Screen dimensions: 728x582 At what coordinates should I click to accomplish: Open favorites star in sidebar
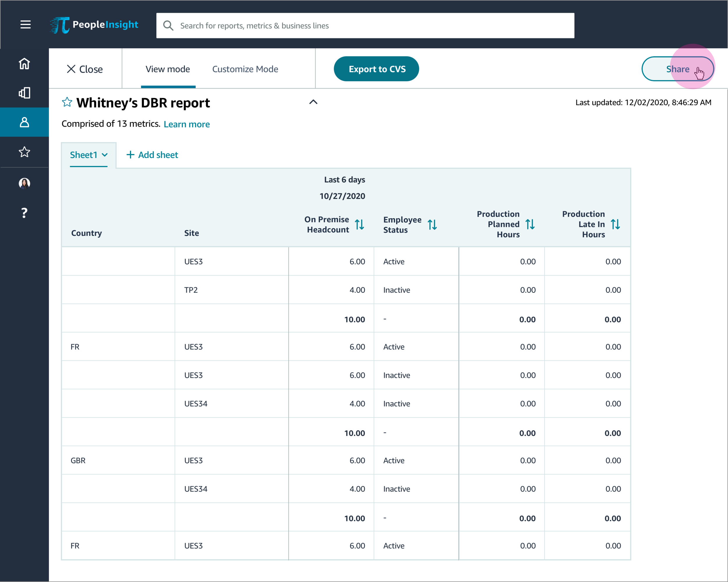tap(24, 152)
